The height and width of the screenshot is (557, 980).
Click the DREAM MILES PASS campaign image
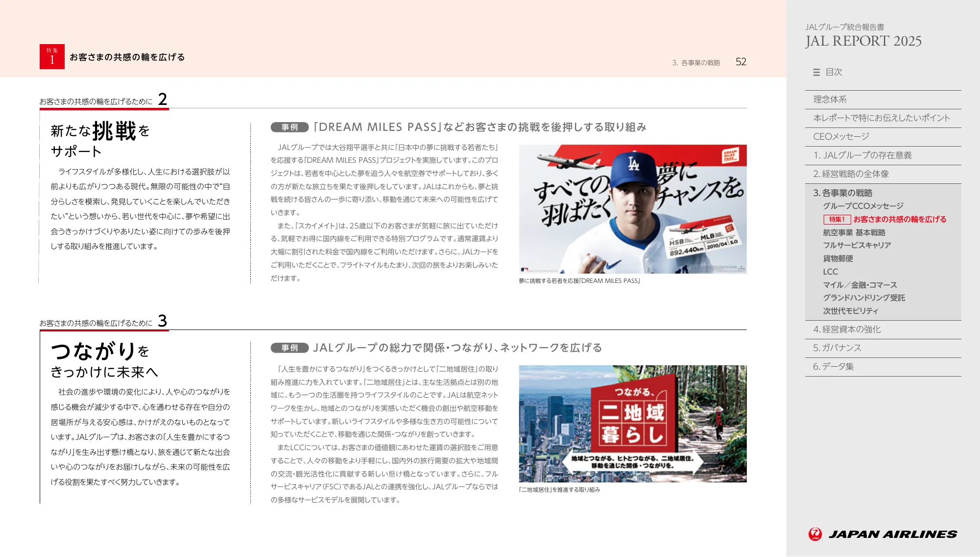coord(633,209)
